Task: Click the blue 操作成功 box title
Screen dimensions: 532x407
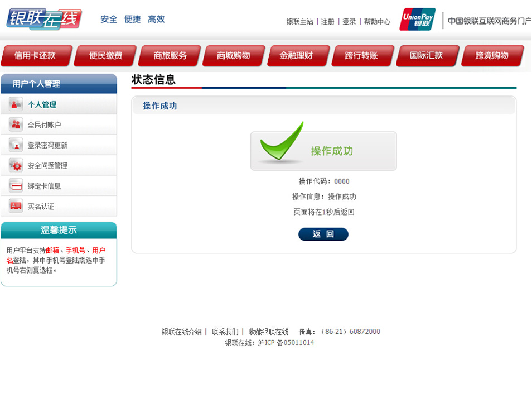Action: [160, 106]
